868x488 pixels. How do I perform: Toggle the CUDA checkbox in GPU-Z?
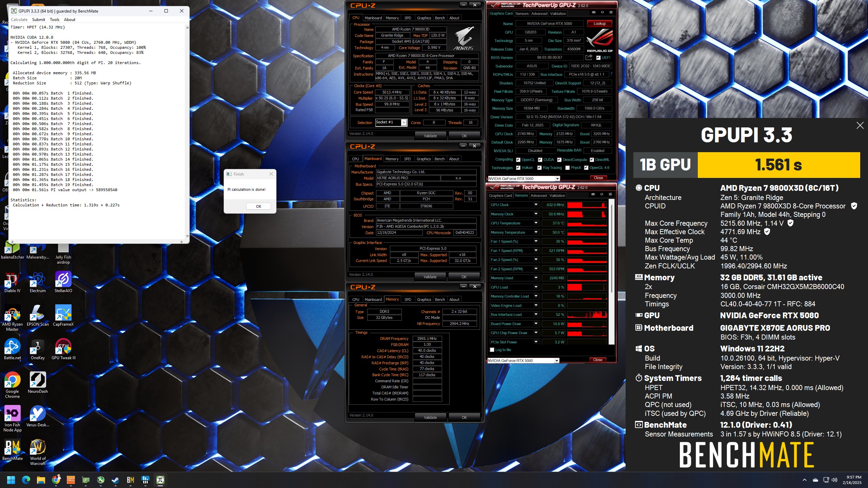tap(540, 160)
